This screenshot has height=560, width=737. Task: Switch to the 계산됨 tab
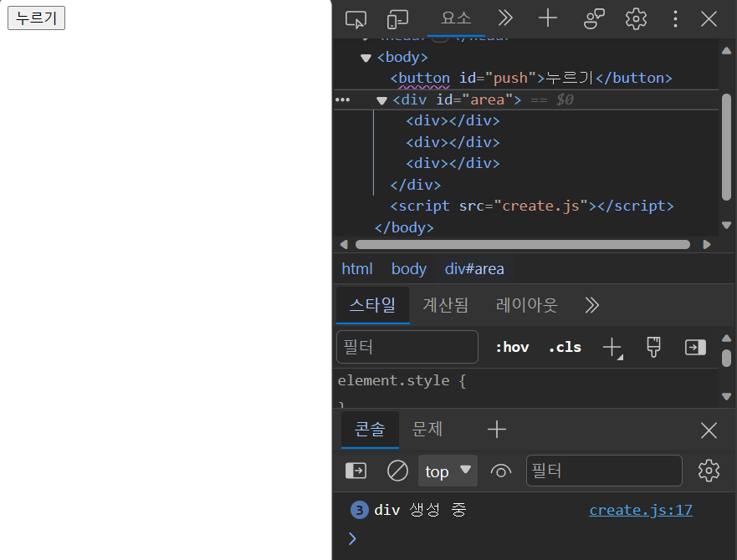446,305
